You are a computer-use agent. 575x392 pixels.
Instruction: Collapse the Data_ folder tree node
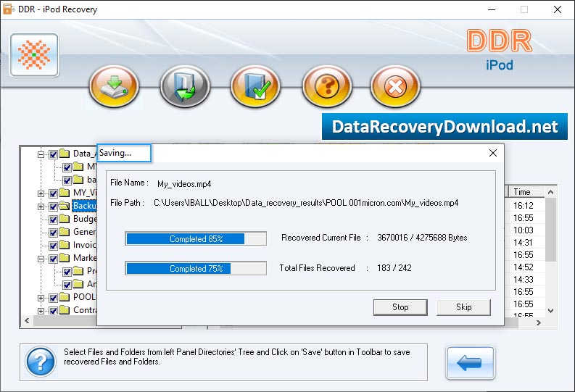point(41,154)
